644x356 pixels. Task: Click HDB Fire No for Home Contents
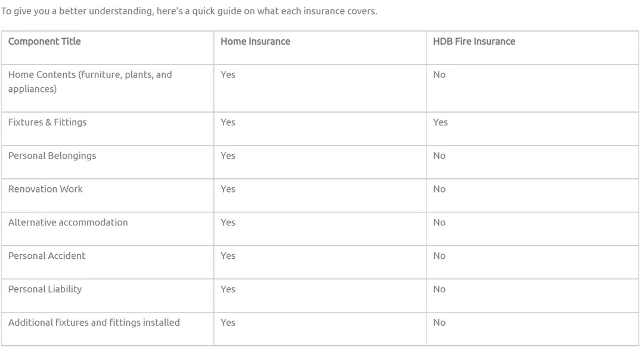click(439, 75)
